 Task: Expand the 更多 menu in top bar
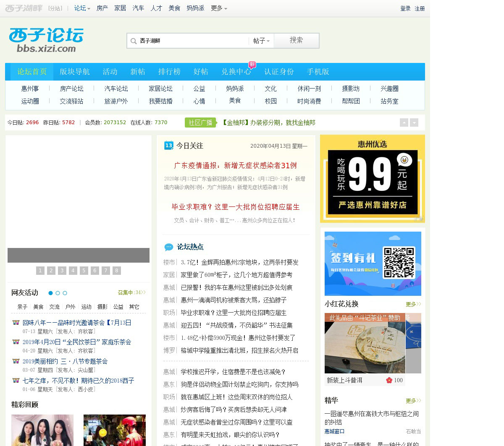[x=219, y=8]
